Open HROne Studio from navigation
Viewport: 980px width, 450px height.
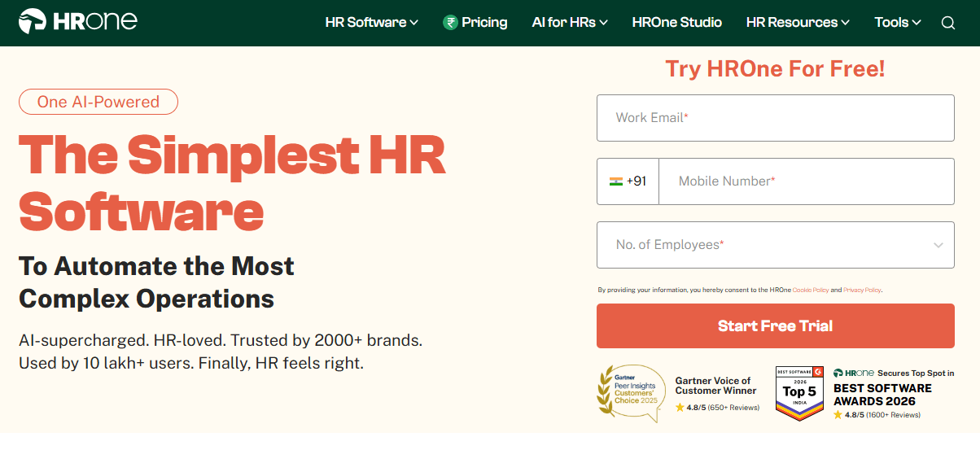tap(676, 23)
